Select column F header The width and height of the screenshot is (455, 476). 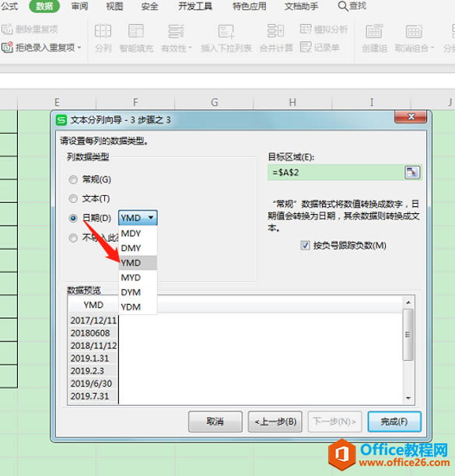[x=135, y=103]
